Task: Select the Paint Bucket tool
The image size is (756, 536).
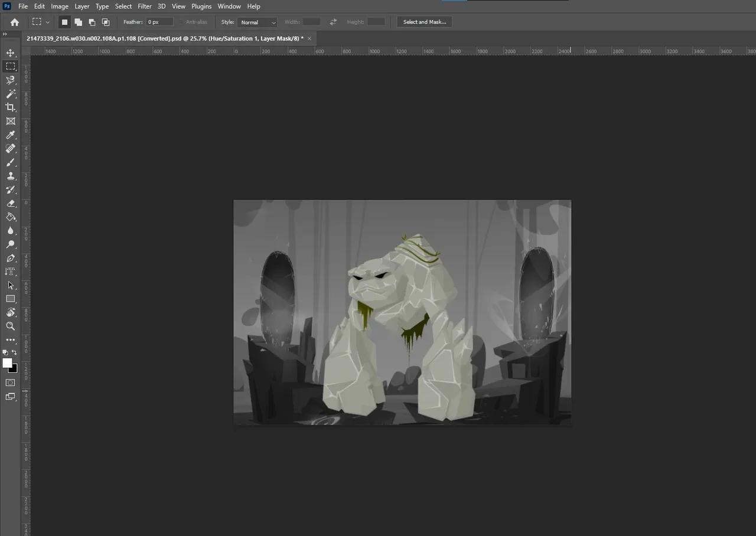Action: point(11,217)
